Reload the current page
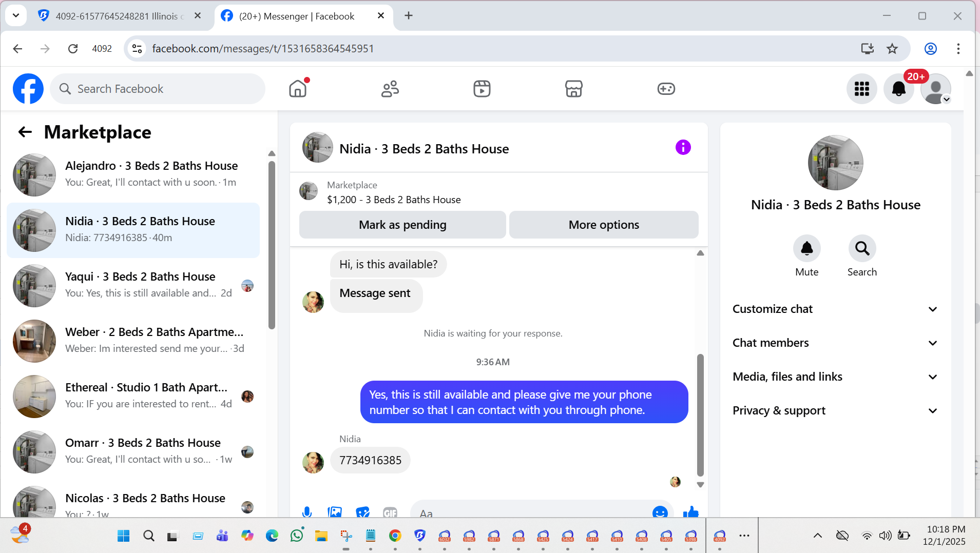Image resolution: width=980 pixels, height=553 pixels. 73,49
